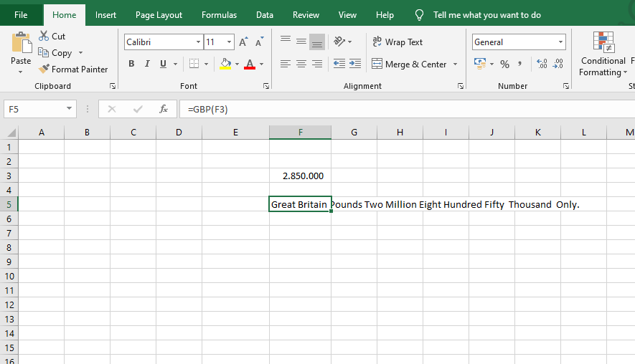Image resolution: width=635 pixels, height=364 pixels.
Task: Increase font size with the large A icon
Action: coord(243,42)
